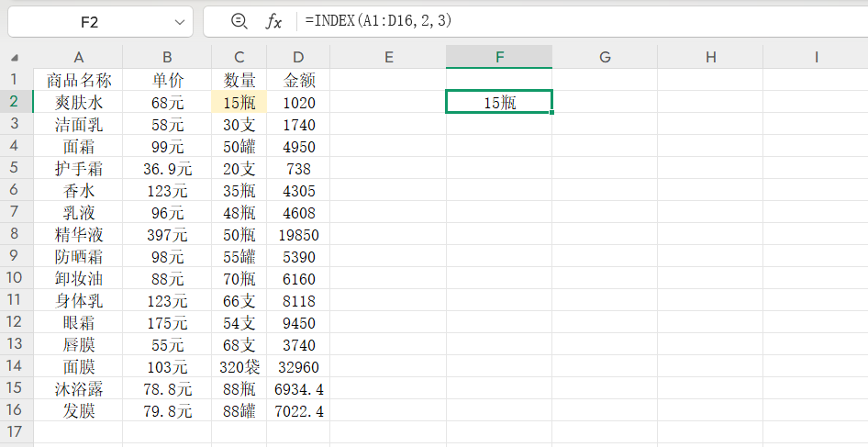Click the cell showing 32960
Image resolution: width=868 pixels, height=447 pixels.
click(298, 366)
